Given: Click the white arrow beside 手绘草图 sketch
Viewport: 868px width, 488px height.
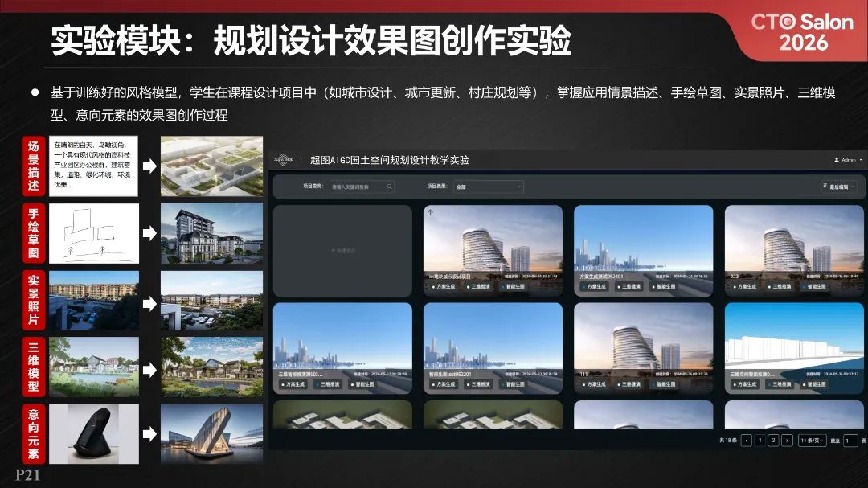Looking at the screenshot, I should [x=149, y=233].
